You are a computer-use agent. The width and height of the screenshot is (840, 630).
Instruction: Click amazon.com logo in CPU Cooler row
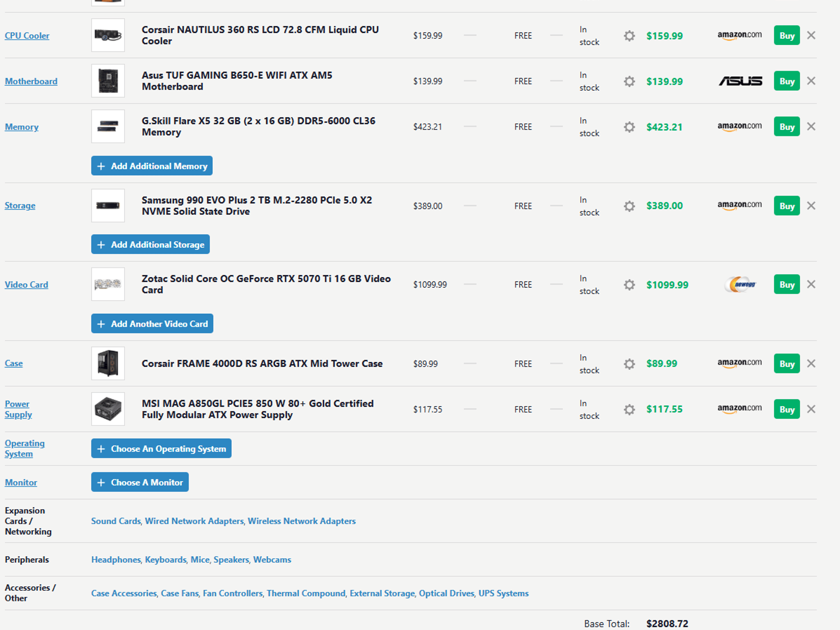(x=740, y=35)
